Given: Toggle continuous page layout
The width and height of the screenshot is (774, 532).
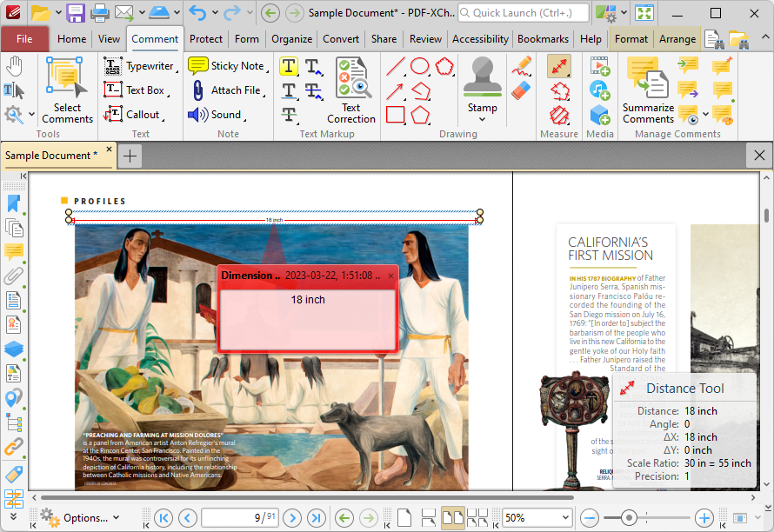Looking at the screenshot, I should 429,518.
